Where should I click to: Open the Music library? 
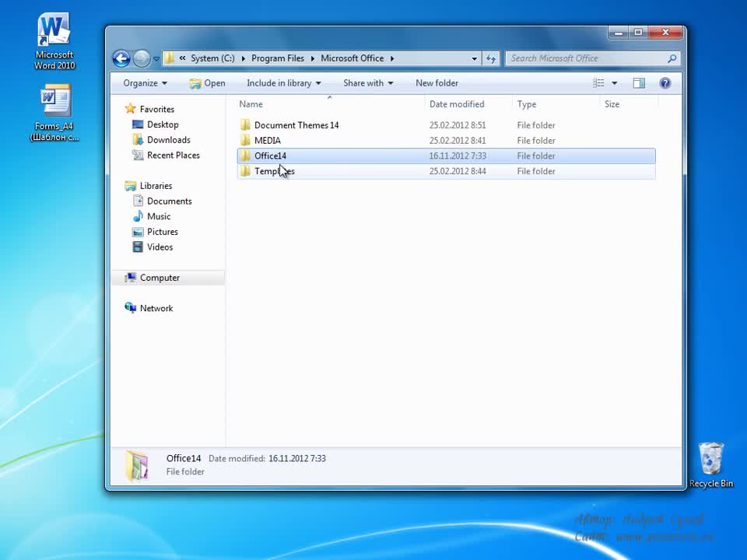[159, 216]
